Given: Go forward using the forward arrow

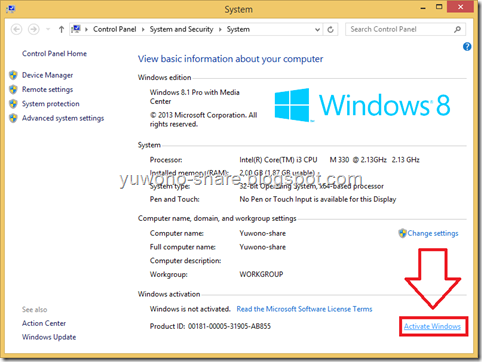Looking at the screenshot, I should [33, 29].
